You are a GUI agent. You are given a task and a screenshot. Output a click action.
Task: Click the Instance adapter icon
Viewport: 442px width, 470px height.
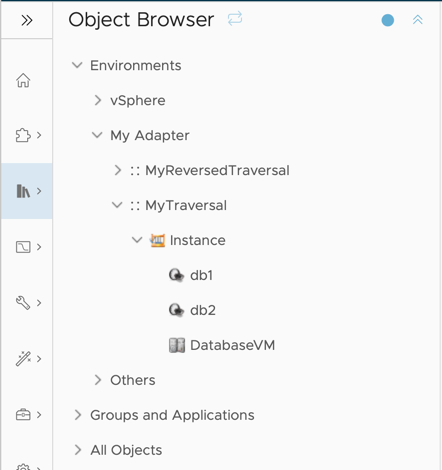point(157,240)
